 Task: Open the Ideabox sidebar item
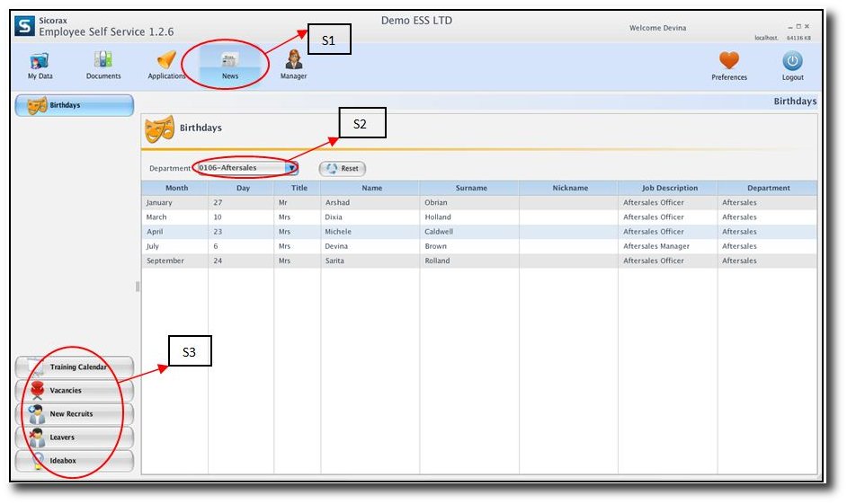(x=75, y=461)
